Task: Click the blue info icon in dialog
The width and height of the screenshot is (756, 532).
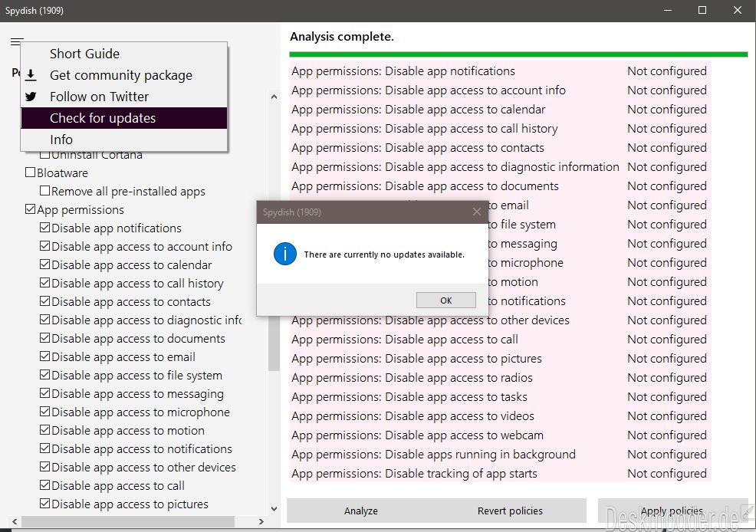Action: click(285, 254)
